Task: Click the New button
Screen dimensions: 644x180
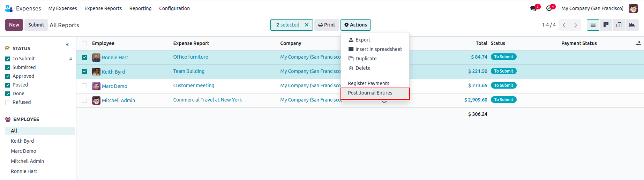Action: pyautogui.click(x=14, y=25)
